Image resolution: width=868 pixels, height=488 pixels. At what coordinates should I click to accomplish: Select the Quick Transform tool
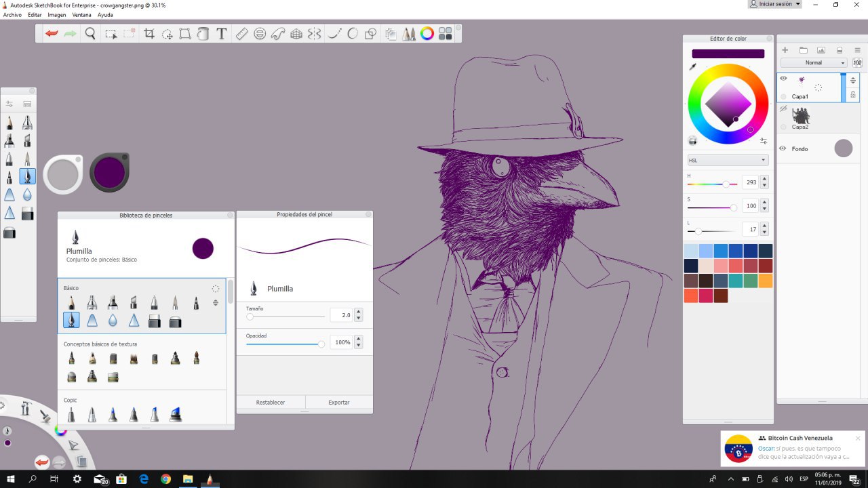click(x=167, y=33)
